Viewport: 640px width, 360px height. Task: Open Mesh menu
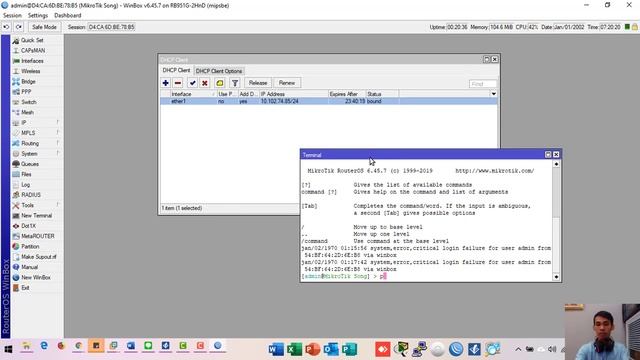[27, 112]
